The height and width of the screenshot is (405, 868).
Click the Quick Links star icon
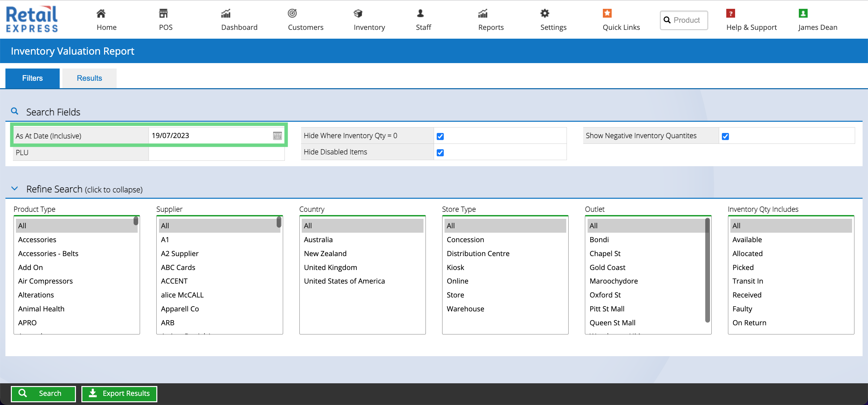pyautogui.click(x=607, y=14)
